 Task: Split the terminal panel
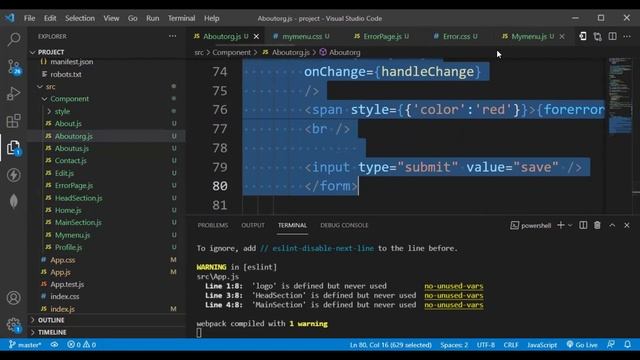583,225
